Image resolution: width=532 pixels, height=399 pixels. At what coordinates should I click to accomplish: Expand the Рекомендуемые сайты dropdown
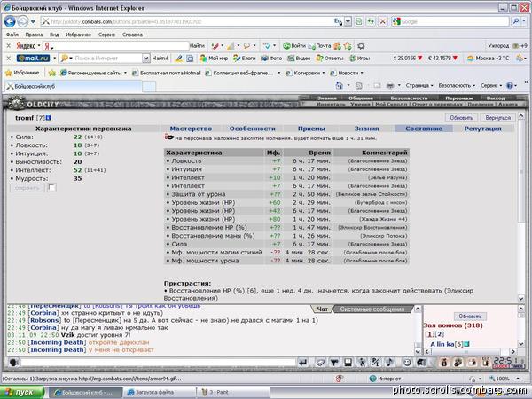[x=125, y=73]
